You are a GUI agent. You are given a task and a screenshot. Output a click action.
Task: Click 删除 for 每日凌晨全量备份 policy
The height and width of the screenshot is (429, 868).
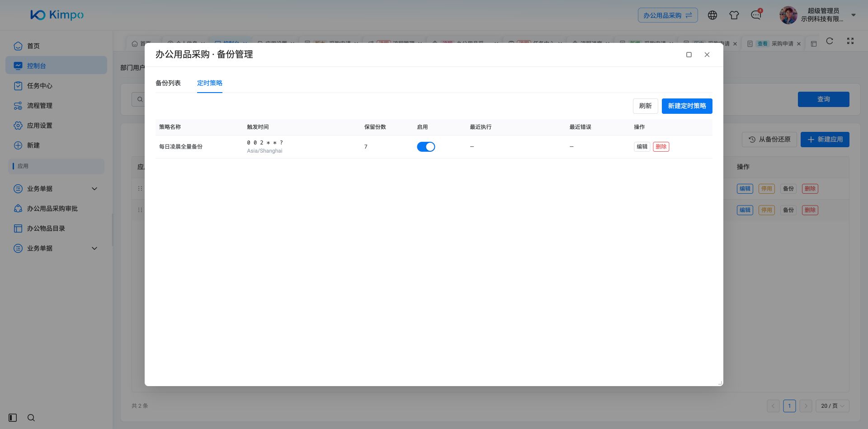661,147
